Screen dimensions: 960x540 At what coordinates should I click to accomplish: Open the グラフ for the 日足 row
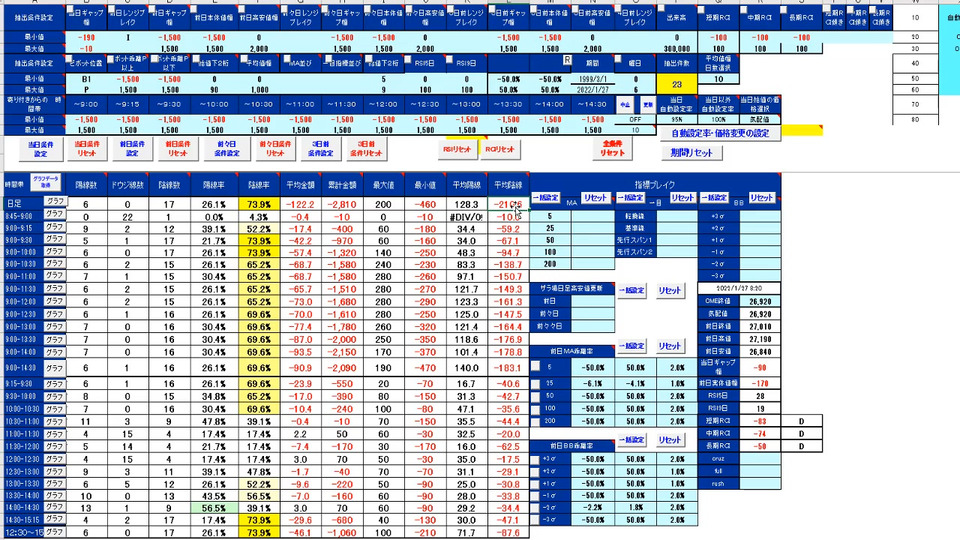(54, 201)
